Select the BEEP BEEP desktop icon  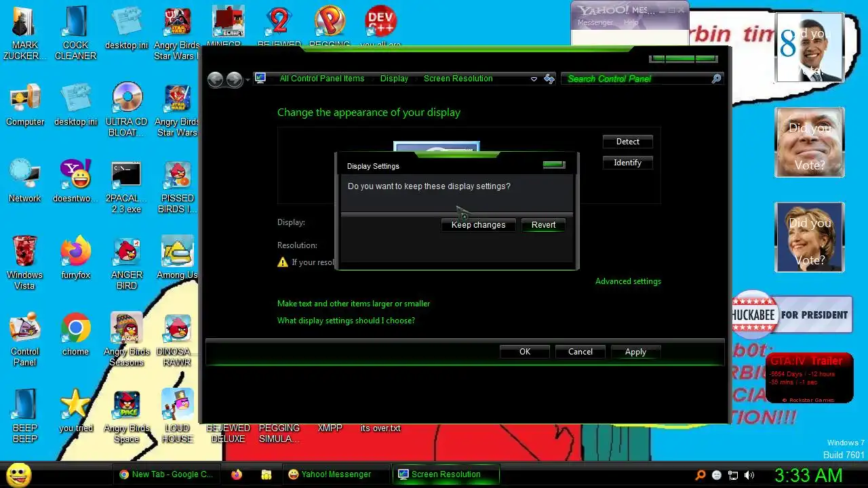point(25,416)
